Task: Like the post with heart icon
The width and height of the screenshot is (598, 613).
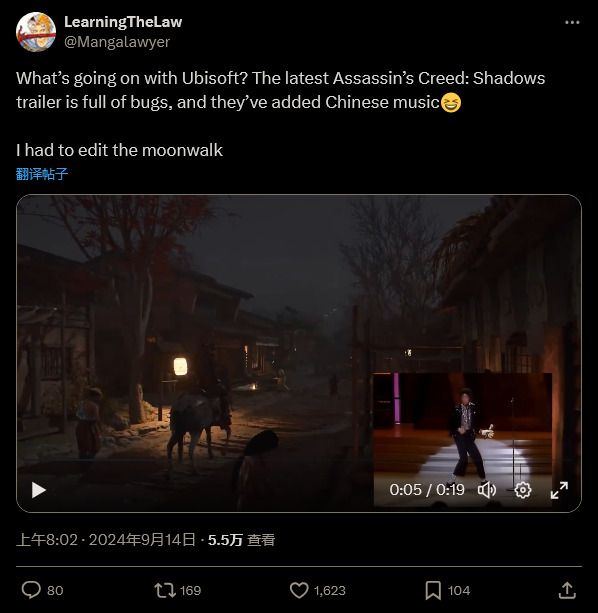Action: click(299, 590)
